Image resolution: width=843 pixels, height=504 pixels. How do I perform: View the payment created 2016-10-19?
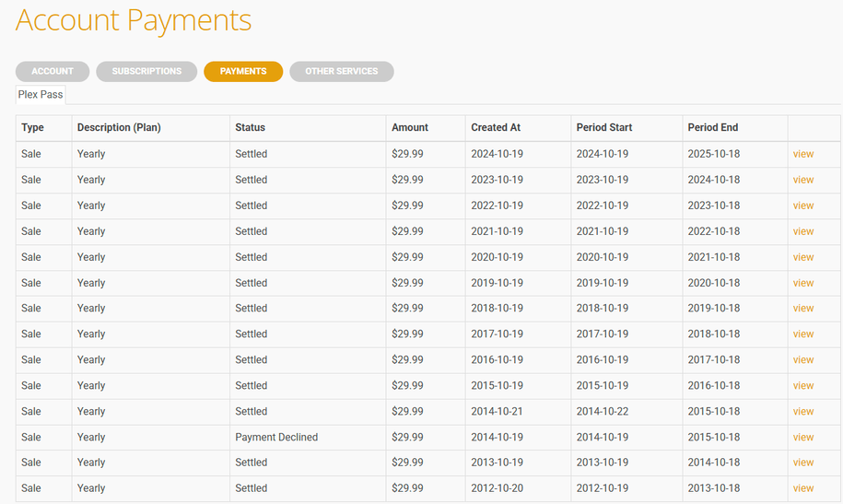[802, 360]
